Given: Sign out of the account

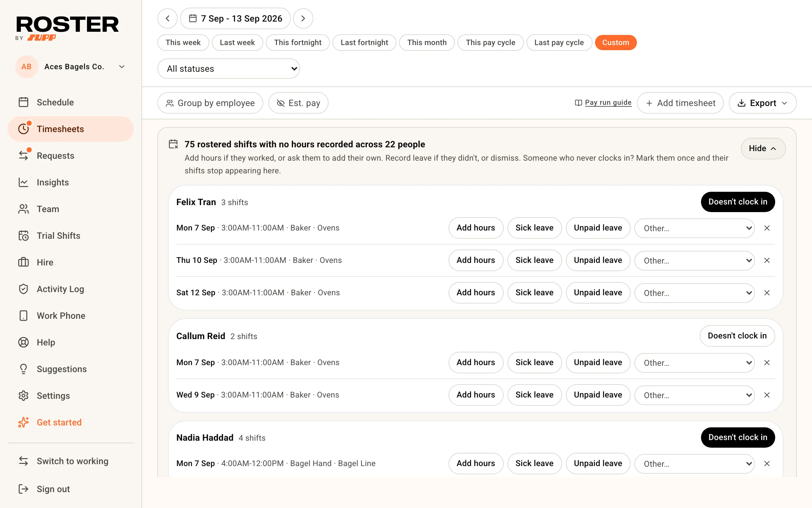Looking at the screenshot, I should click(71, 489).
